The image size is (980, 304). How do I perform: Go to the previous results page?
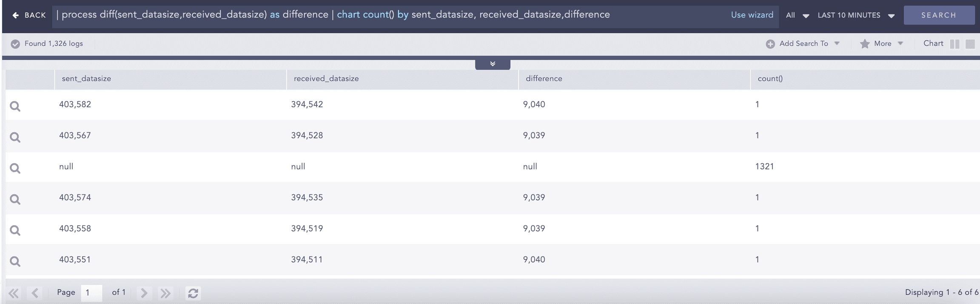point(35,293)
